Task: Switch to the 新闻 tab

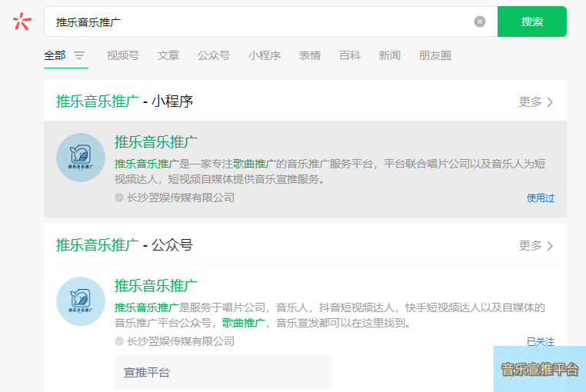Action: pos(390,55)
